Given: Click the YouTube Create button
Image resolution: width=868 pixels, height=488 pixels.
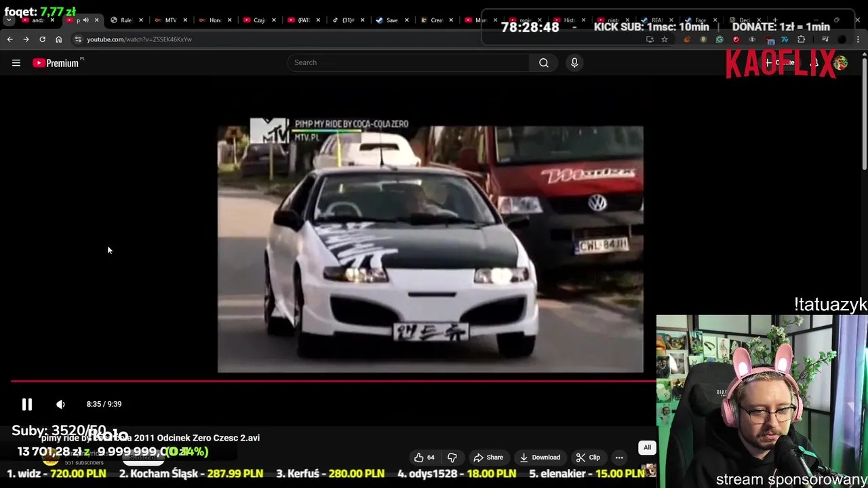Looking at the screenshot, I should click(x=780, y=63).
